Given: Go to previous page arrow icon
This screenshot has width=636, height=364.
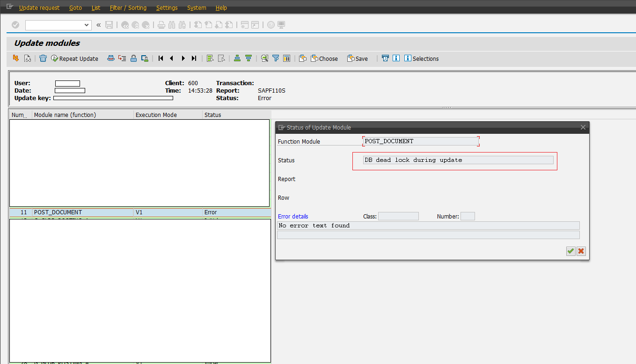Looking at the screenshot, I should (x=172, y=58).
